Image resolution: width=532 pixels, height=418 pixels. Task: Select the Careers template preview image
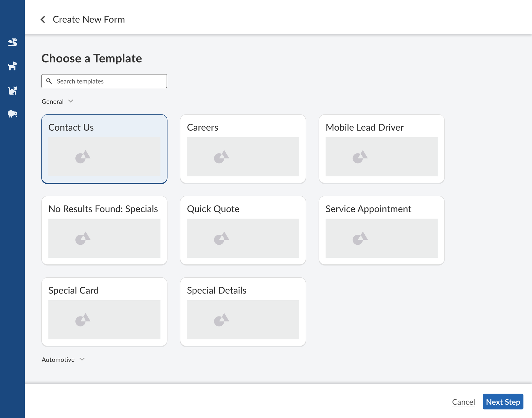click(x=243, y=157)
